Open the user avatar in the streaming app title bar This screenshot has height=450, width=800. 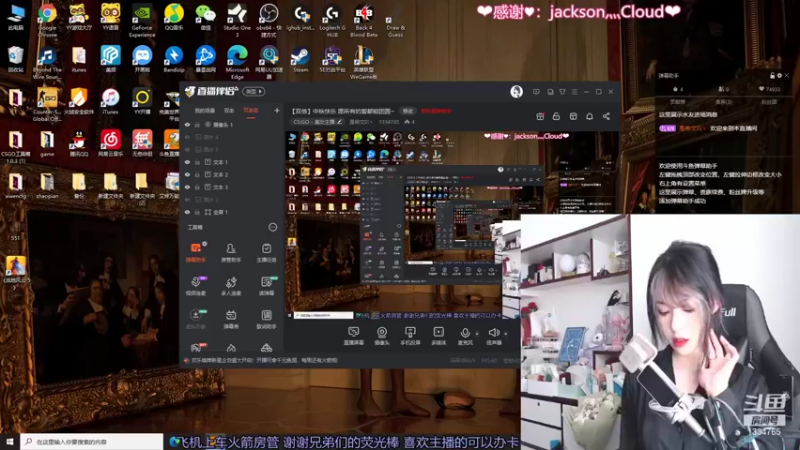tap(516, 91)
